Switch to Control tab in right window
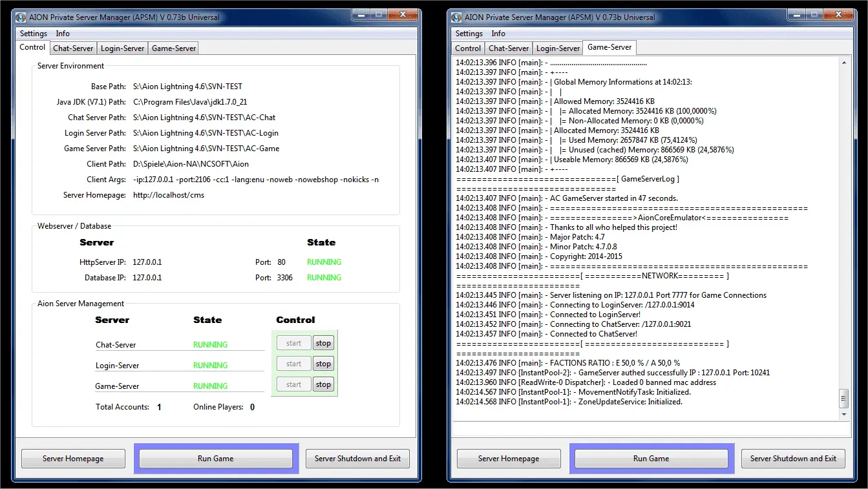The image size is (868, 489). click(468, 48)
